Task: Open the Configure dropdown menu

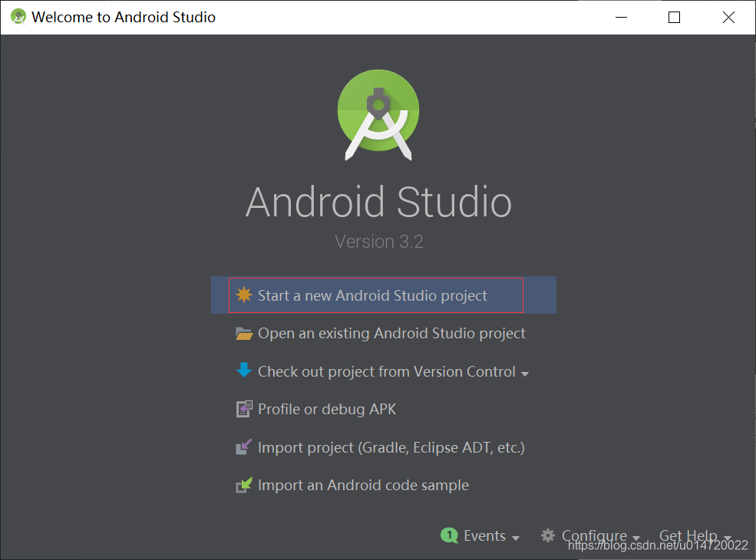Action: tap(601, 536)
